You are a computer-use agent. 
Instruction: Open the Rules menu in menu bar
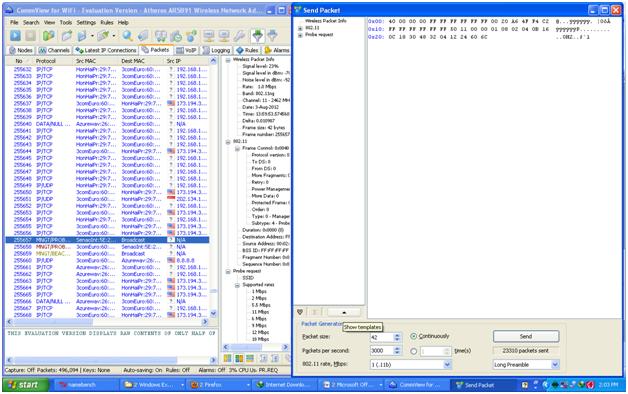(x=107, y=22)
